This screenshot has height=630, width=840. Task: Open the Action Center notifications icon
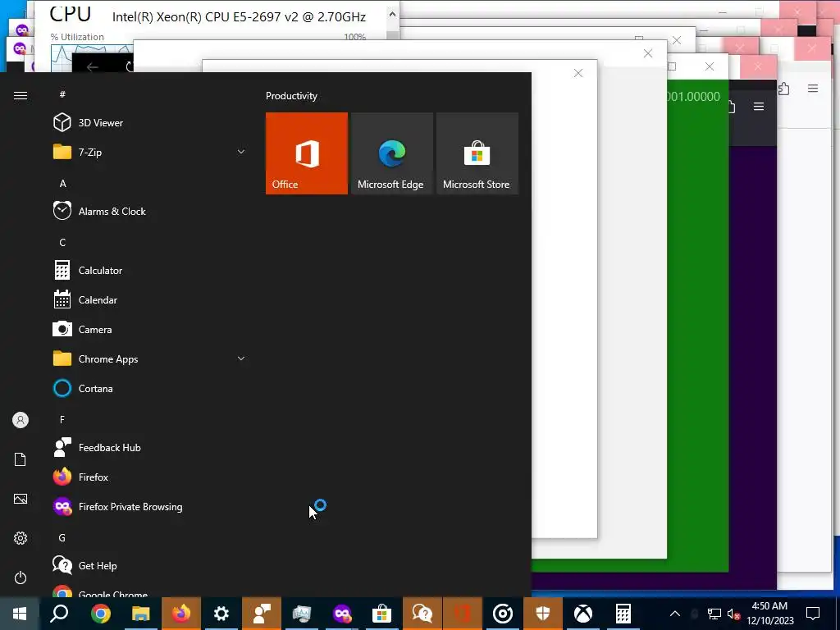(813, 614)
